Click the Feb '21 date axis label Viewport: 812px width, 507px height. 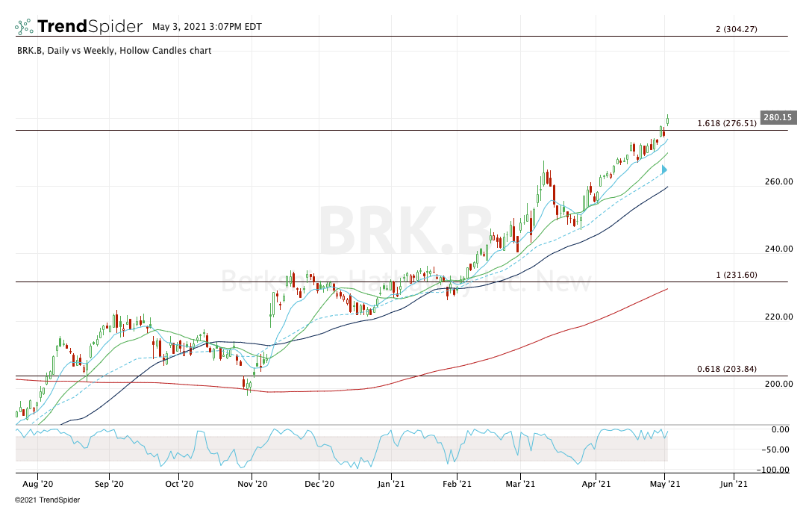pos(457,484)
